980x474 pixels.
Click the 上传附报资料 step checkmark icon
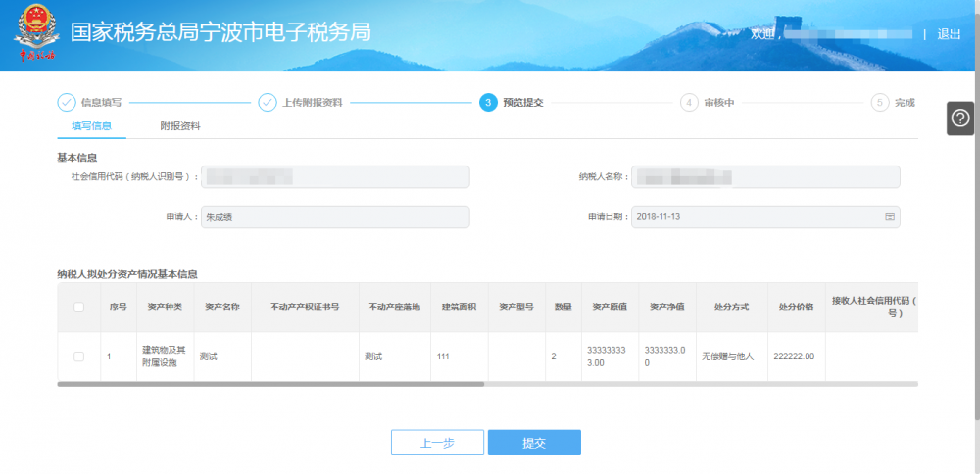click(x=268, y=103)
